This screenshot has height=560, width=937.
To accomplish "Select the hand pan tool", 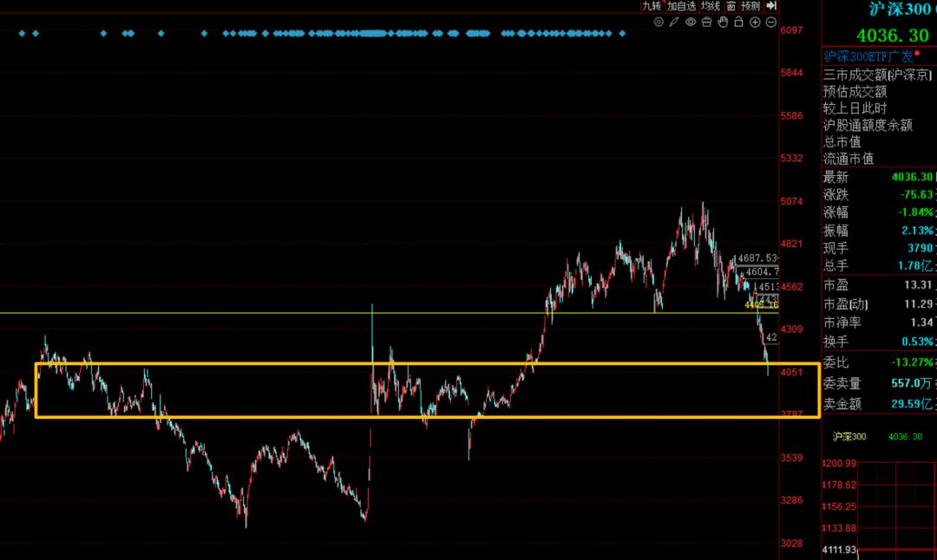I will click(x=723, y=22).
